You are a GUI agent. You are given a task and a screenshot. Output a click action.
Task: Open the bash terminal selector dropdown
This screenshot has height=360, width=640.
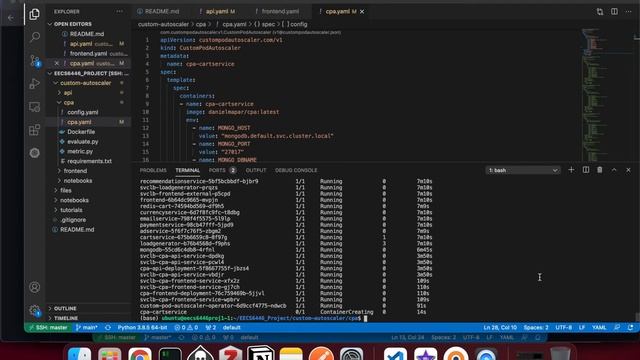[x=522, y=170]
